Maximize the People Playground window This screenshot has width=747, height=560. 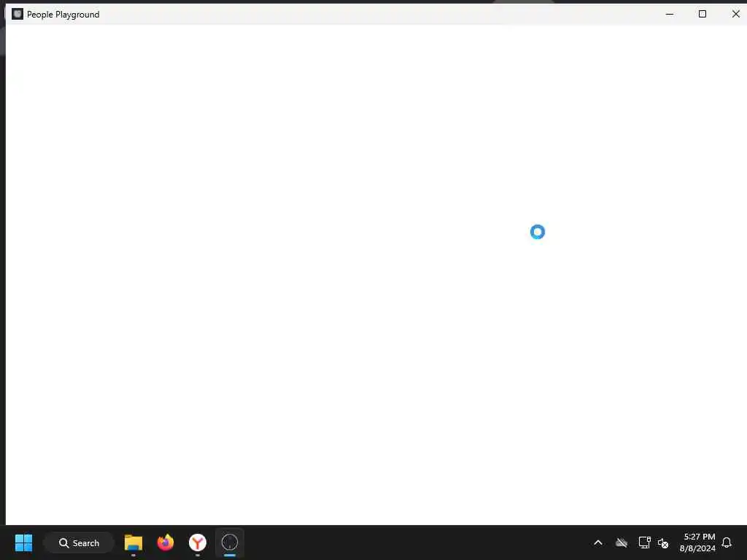[703, 14]
